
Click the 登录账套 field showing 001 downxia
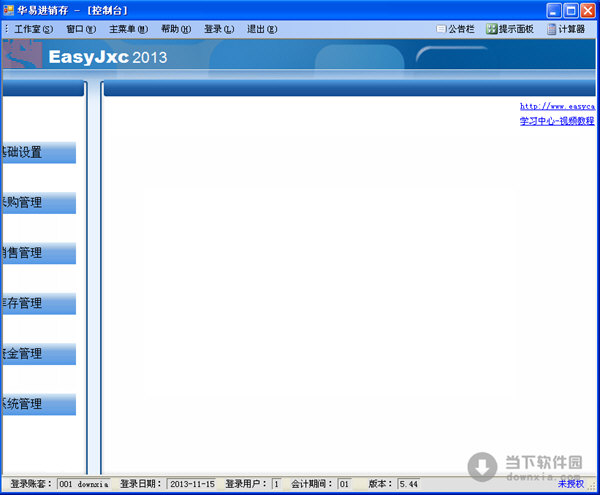pos(84,484)
